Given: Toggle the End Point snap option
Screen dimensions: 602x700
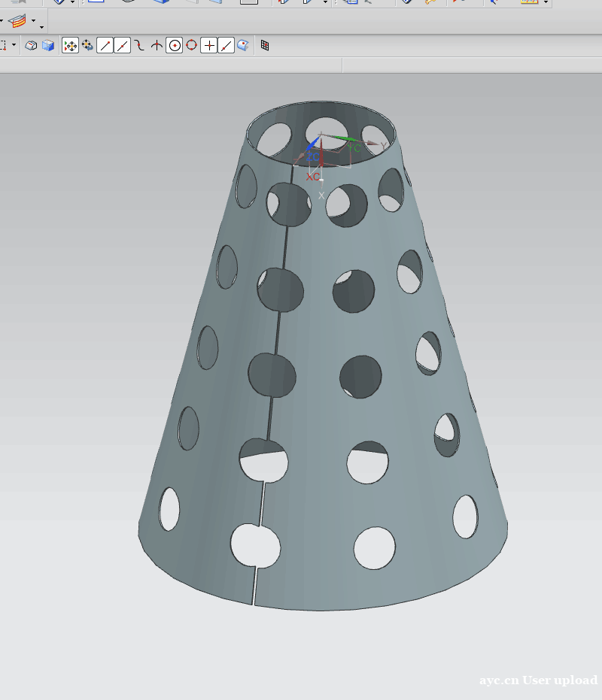Looking at the screenshot, I should pyautogui.click(x=105, y=46).
